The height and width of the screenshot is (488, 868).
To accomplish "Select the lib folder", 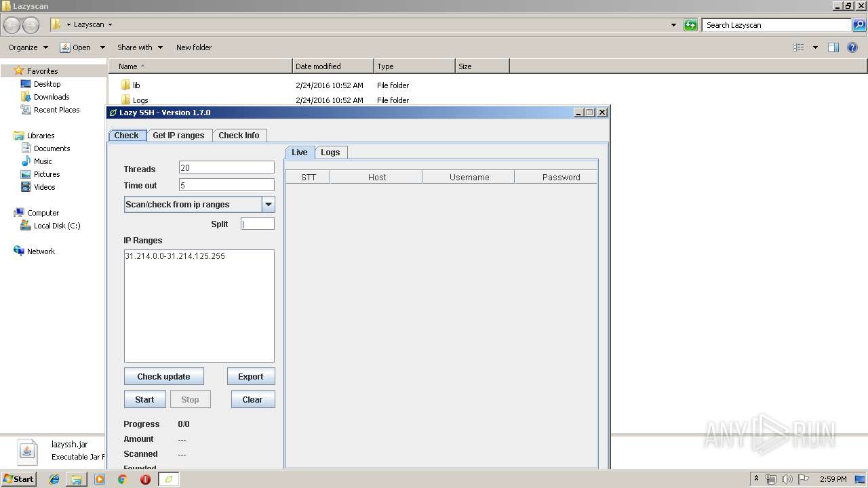I will click(x=130, y=85).
